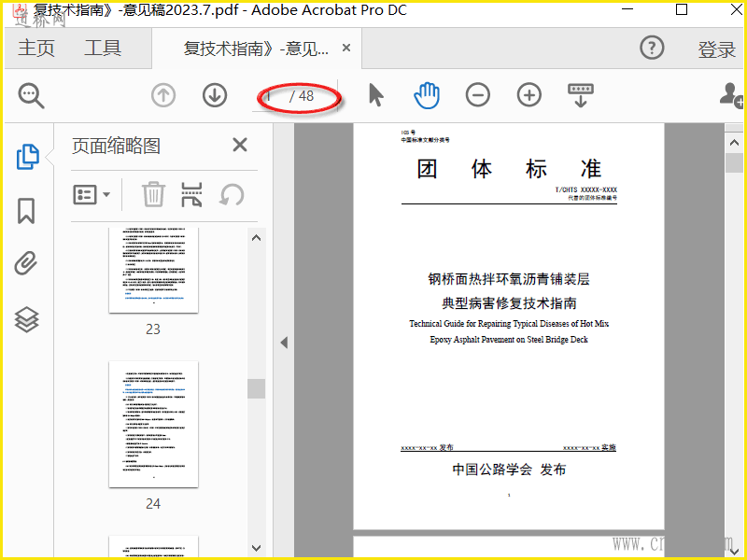Click the document title 钢桥面热拌环氧沥青铺装层
This screenshot has width=747, height=560.
pos(509,279)
